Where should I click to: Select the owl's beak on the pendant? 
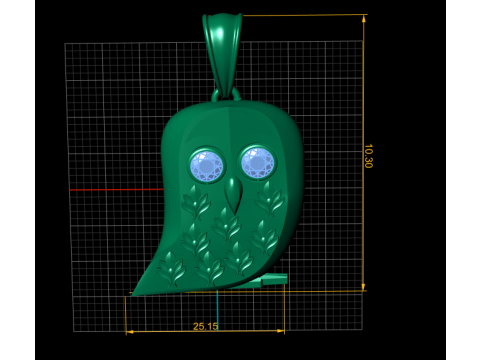(x=233, y=196)
